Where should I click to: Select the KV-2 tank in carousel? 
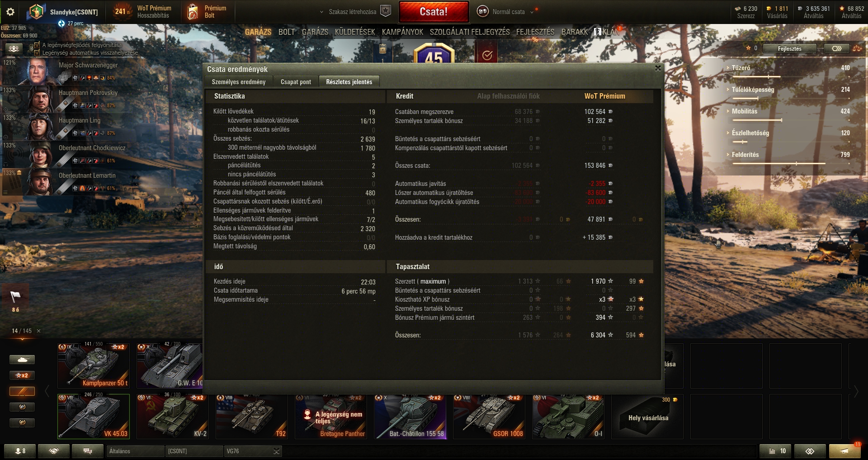[173, 416]
